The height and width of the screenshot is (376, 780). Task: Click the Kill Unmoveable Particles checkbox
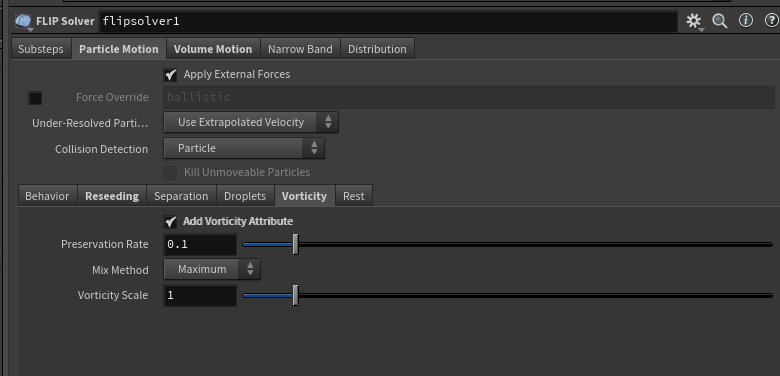pos(171,173)
